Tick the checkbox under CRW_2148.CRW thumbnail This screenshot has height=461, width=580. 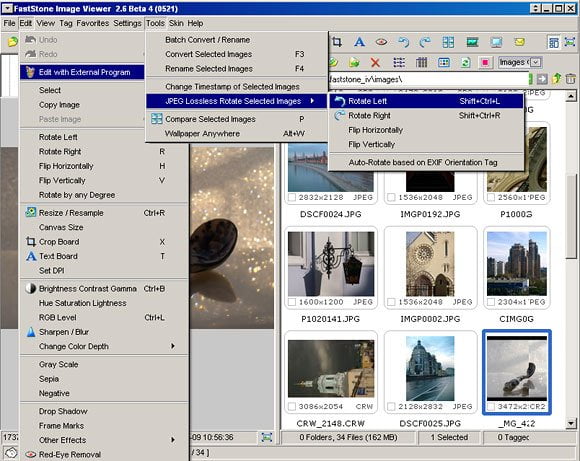tap(292, 407)
